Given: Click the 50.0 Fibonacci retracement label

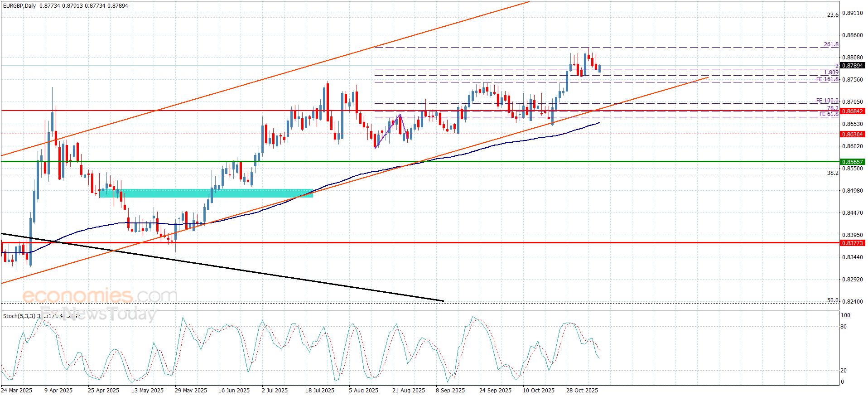Looking at the screenshot, I should 832,300.
